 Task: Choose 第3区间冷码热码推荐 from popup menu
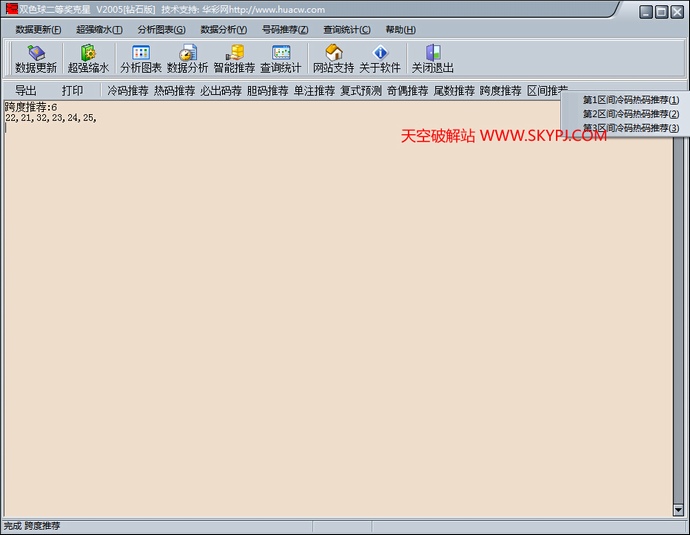click(x=630, y=128)
